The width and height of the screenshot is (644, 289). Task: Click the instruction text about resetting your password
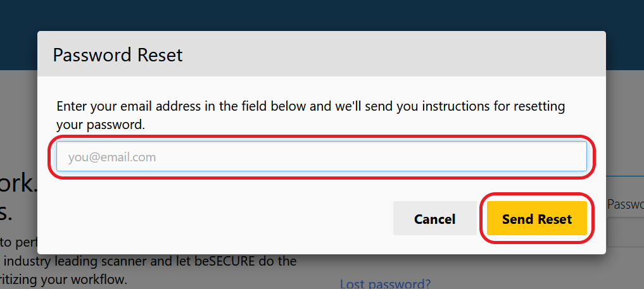pyautogui.click(x=310, y=115)
